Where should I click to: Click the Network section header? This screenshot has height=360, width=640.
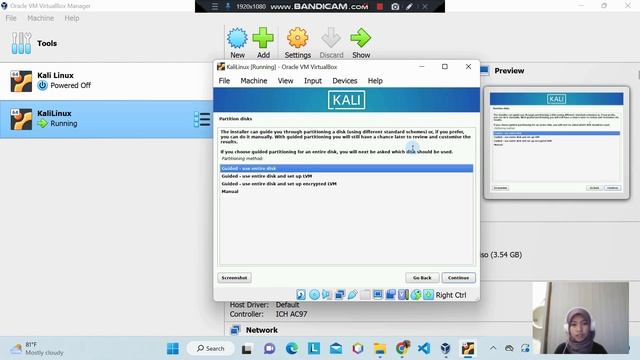point(261,330)
